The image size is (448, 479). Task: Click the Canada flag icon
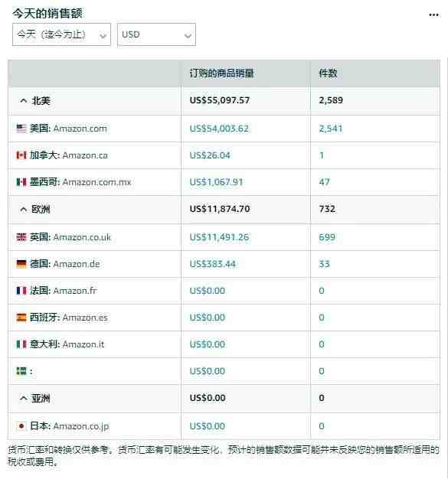[x=21, y=155]
